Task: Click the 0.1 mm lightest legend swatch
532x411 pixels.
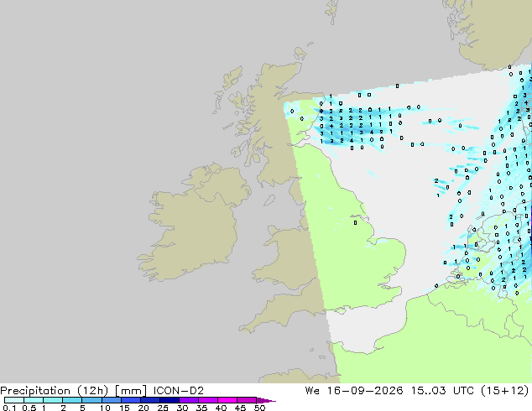Action: click(14, 400)
